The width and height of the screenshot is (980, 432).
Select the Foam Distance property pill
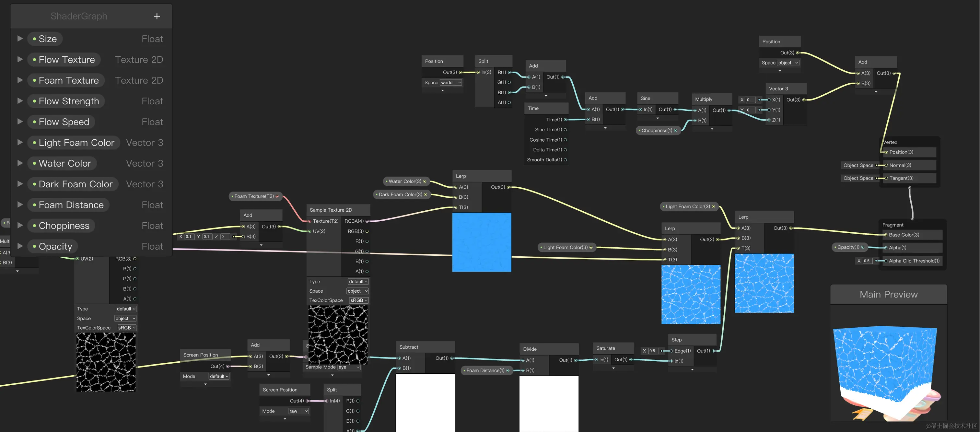[x=68, y=205]
